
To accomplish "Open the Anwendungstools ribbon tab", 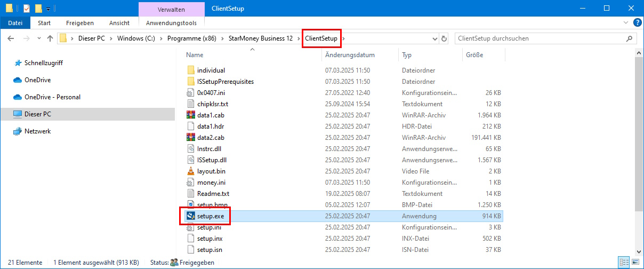I will 171,23.
